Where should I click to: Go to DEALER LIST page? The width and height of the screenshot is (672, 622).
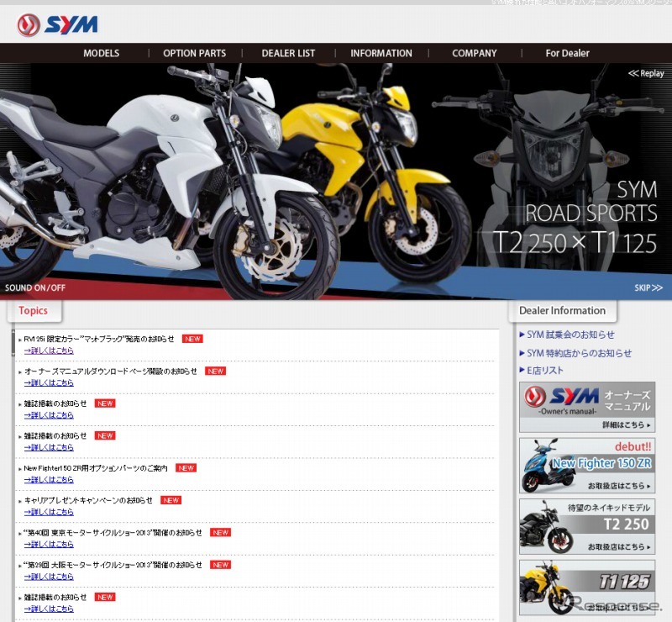[288, 53]
